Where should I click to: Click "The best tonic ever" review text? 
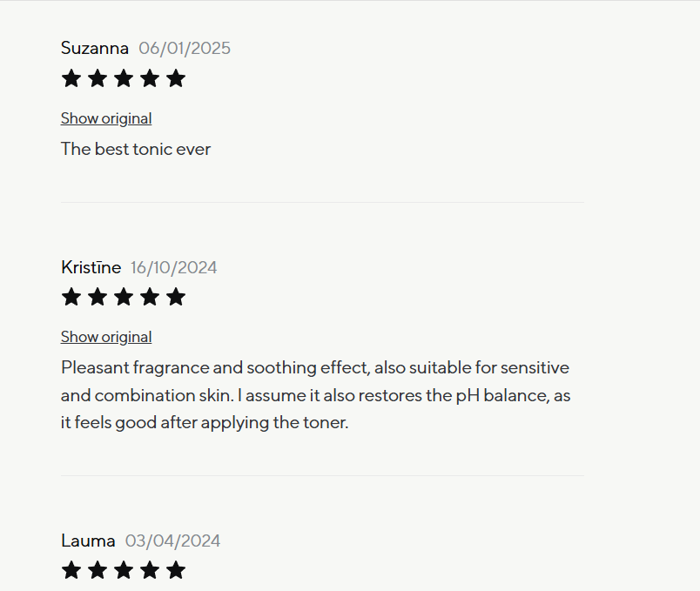(136, 149)
